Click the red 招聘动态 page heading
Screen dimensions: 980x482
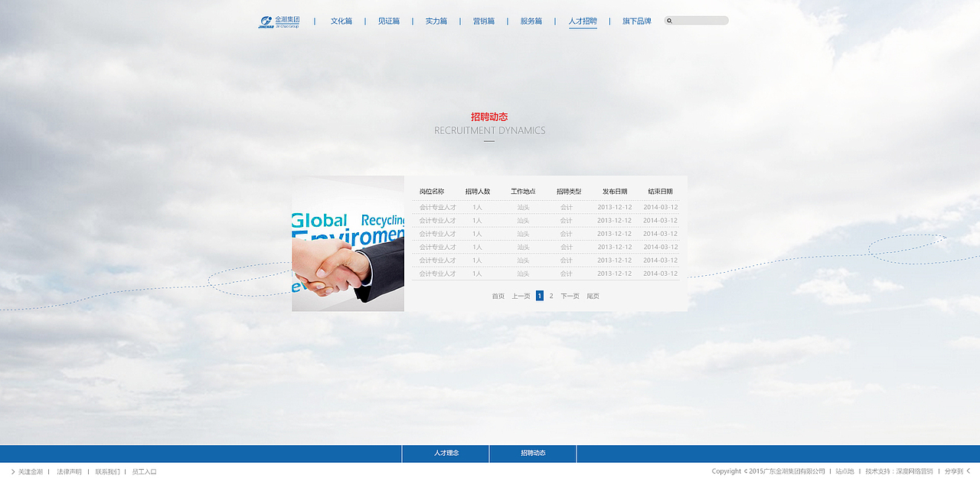point(489,117)
